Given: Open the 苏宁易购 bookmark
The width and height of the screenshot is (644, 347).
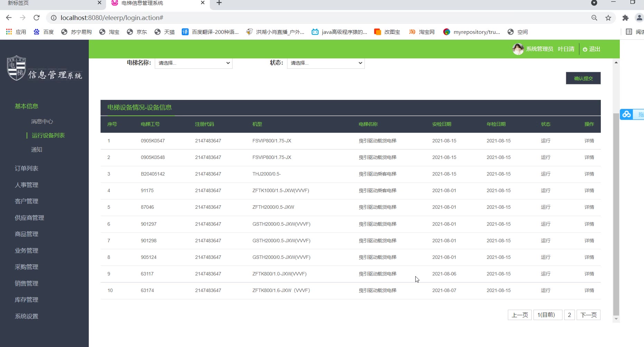Looking at the screenshot, I should 76,32.
